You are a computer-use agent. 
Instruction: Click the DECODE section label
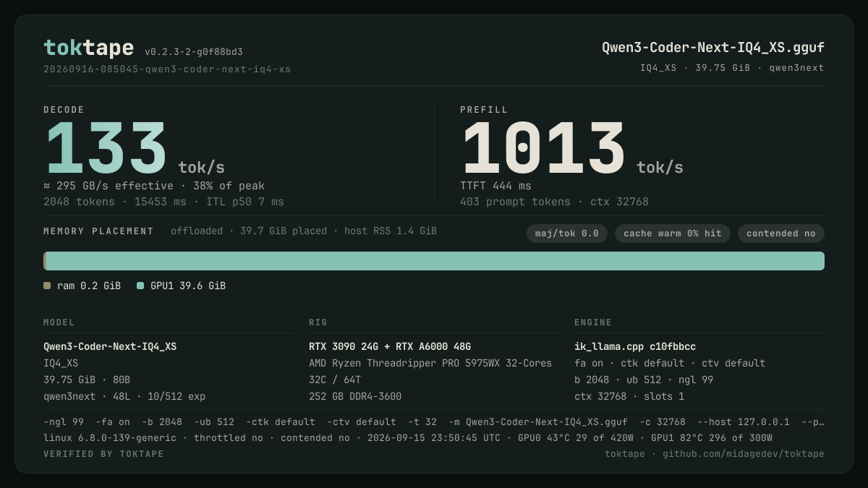[x=64, y=110]
